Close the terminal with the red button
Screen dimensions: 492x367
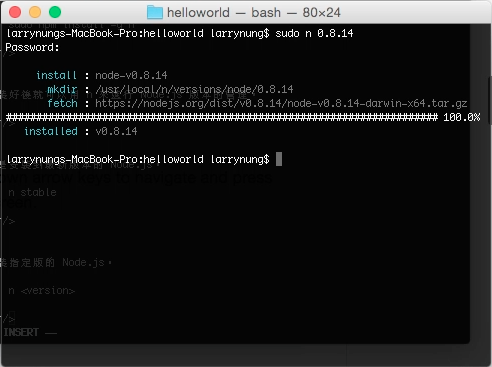15,12
